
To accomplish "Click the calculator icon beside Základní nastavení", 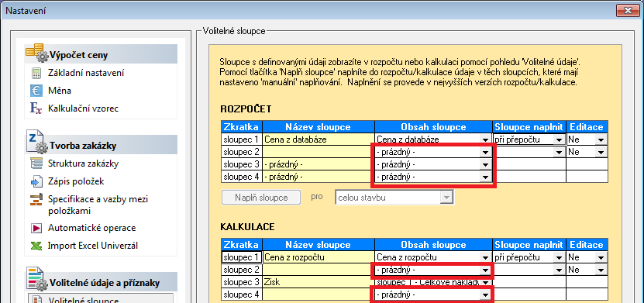I will (x=36, y=74).
